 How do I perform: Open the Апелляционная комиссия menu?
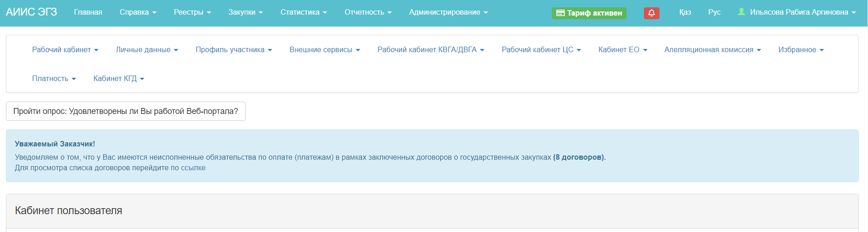(x=712, y=50)
